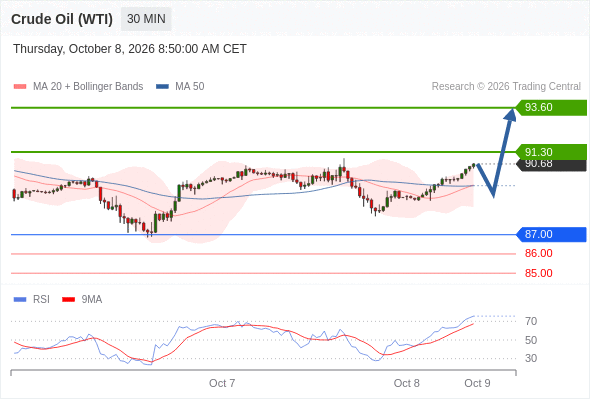This screenshot has height=400, width=590.
Task: Click the MA 50 legend label
Action: pyautogui.click(x=190, y=87)
